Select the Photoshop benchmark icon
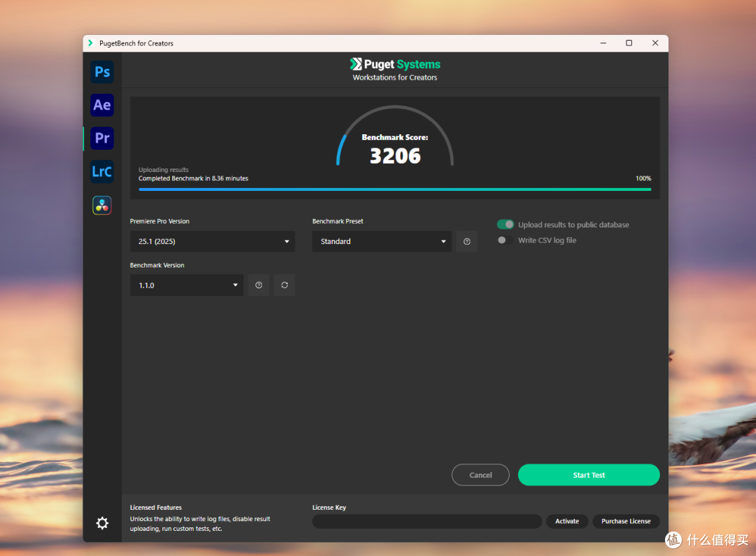756x556 pixels. (101, 72)
